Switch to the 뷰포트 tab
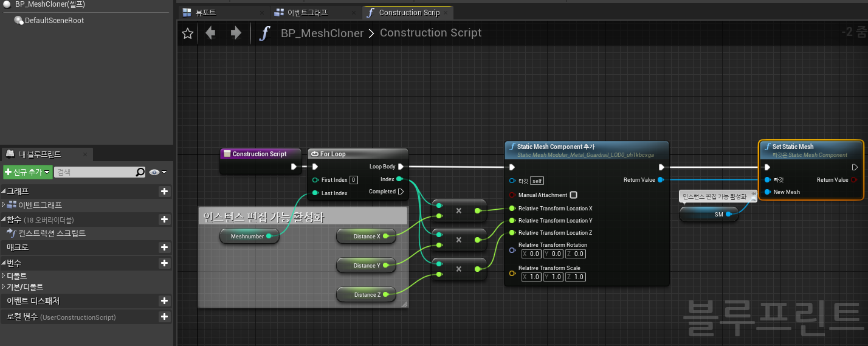The height and width of the screenshot is (346, 868). click(x=207, y=13)
